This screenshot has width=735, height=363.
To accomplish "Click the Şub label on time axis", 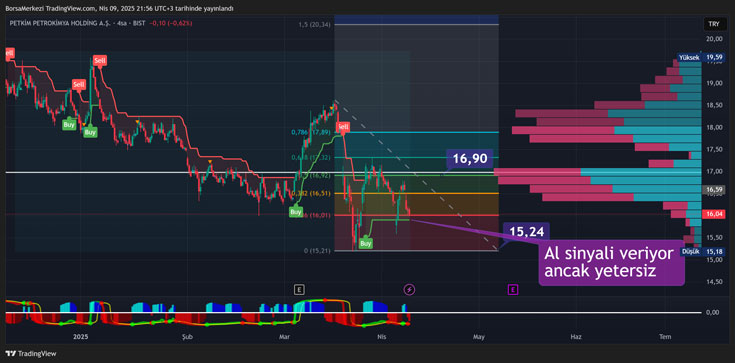I will [x=187, y=337].
